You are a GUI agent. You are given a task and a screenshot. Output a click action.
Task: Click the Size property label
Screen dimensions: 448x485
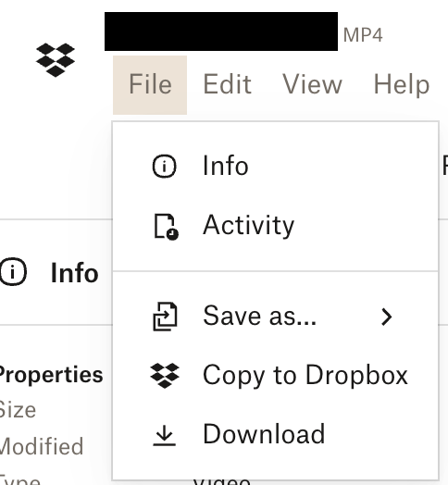18,410
